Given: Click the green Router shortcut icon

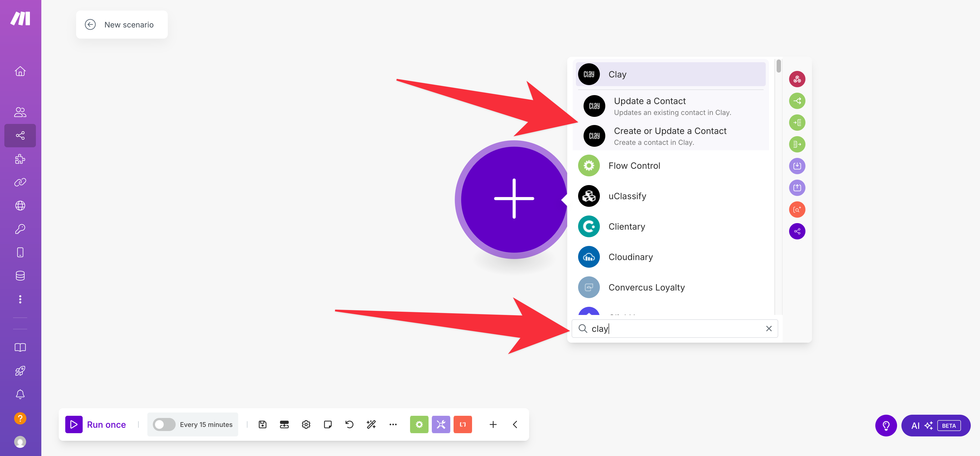Looking at the screenshot, I should [797, 101].
